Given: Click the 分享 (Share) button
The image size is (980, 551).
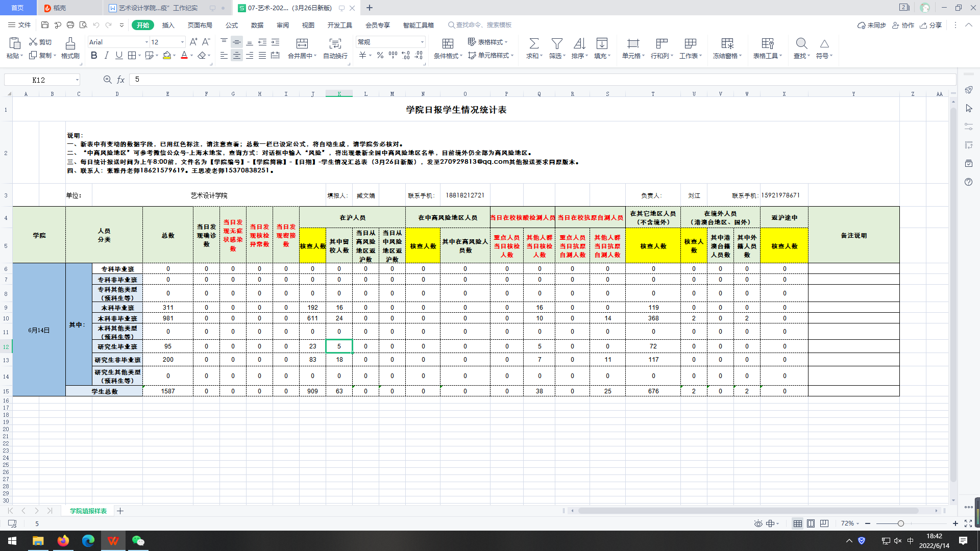Looking at the screenshot, I should pyautogui.click(x=931, y=25).
